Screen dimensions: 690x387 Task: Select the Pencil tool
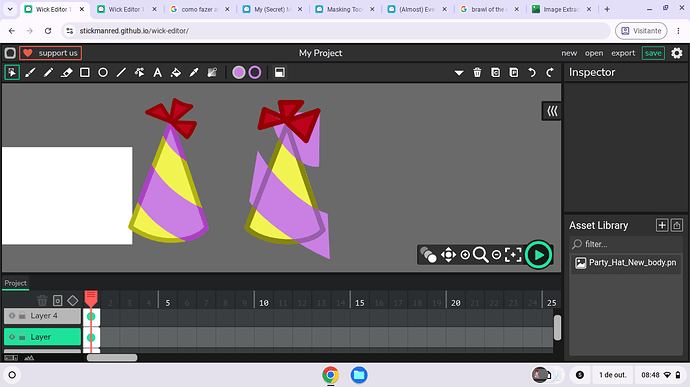click(48, 72)
